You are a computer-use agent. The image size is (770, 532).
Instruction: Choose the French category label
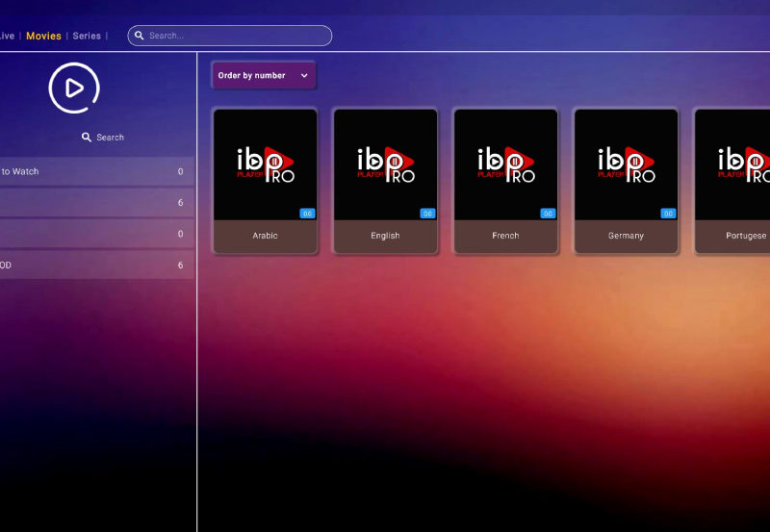tap(505, 236)
